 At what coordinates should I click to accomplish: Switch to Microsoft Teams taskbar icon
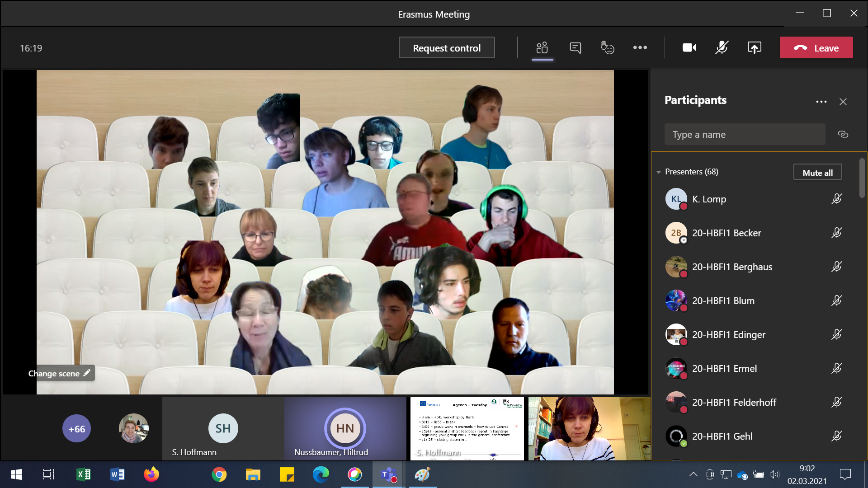[389, 474]
